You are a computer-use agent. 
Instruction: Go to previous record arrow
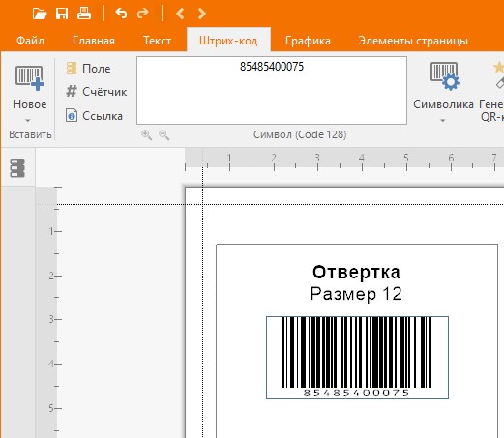(x=180, y=14)
